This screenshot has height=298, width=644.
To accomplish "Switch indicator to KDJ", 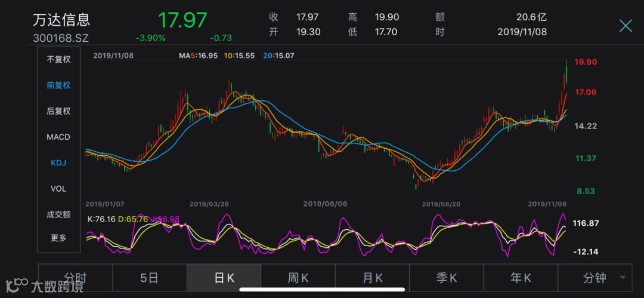I will [x=58, y=163].
